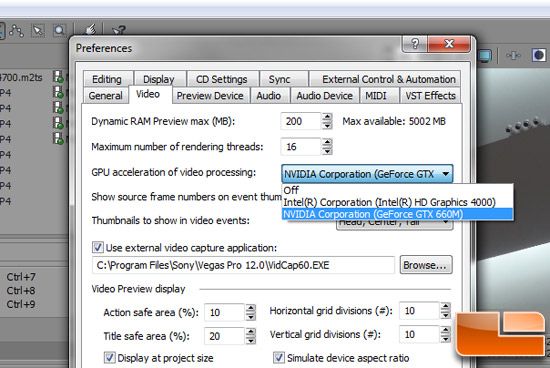Click Vertical grid divisions field
This screenshot has height=368, width=550.
(x=420, y=334)
